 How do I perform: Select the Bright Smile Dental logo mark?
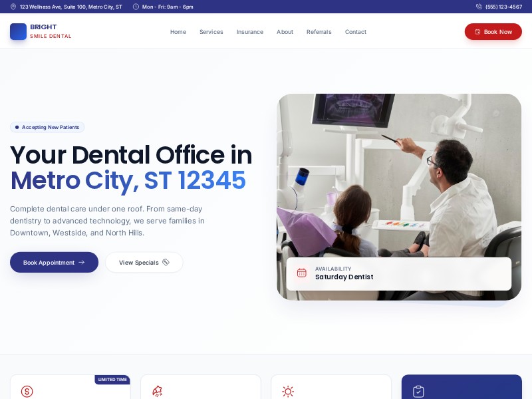click(18, 31)
